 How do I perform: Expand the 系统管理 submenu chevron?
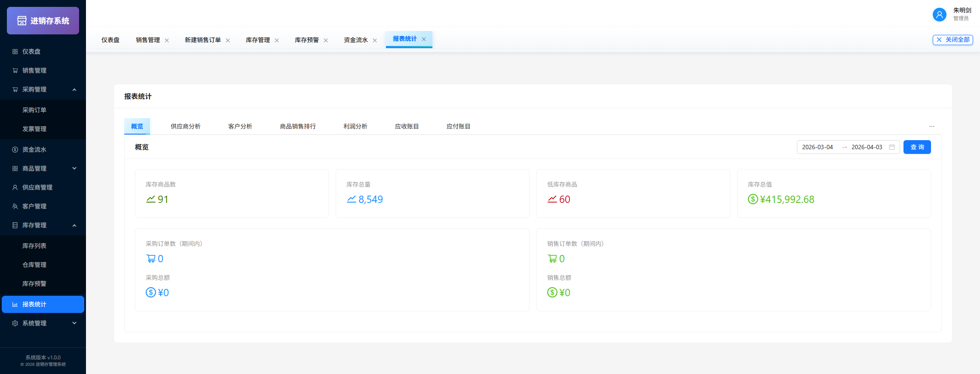74,323
